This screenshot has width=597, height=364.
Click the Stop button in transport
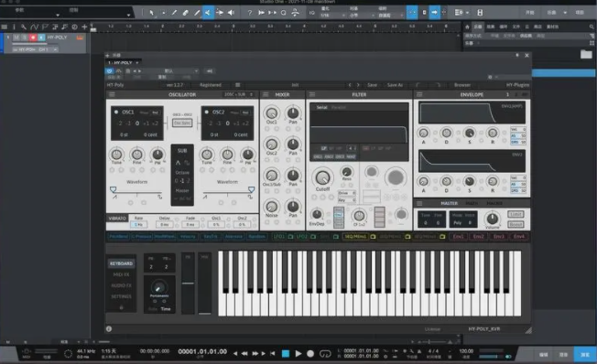tap(285, 354)
